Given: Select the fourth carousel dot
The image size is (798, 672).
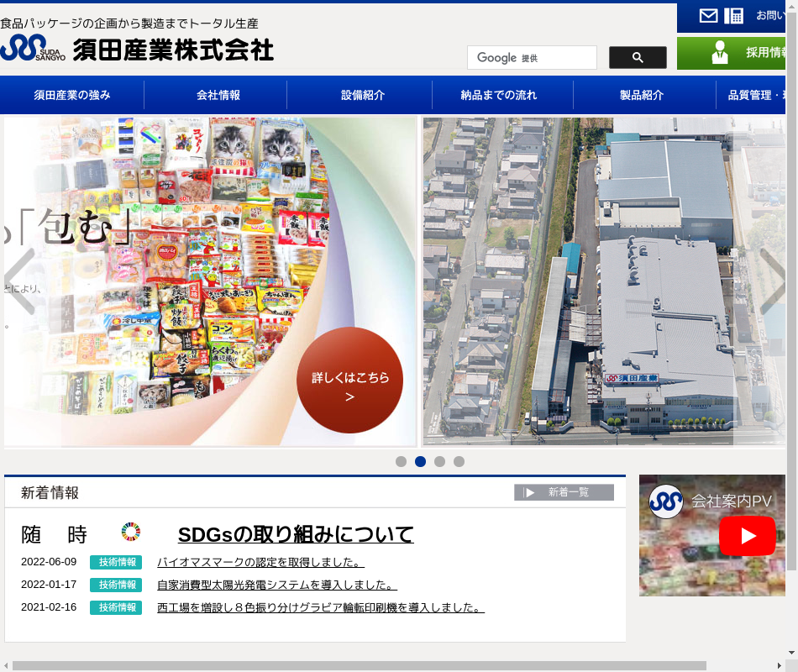Looking at the screenshot, I should pos(459,461).
